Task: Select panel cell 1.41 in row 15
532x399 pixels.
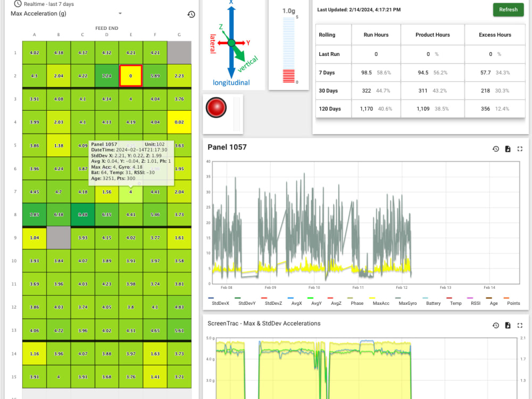Action: 155,377
